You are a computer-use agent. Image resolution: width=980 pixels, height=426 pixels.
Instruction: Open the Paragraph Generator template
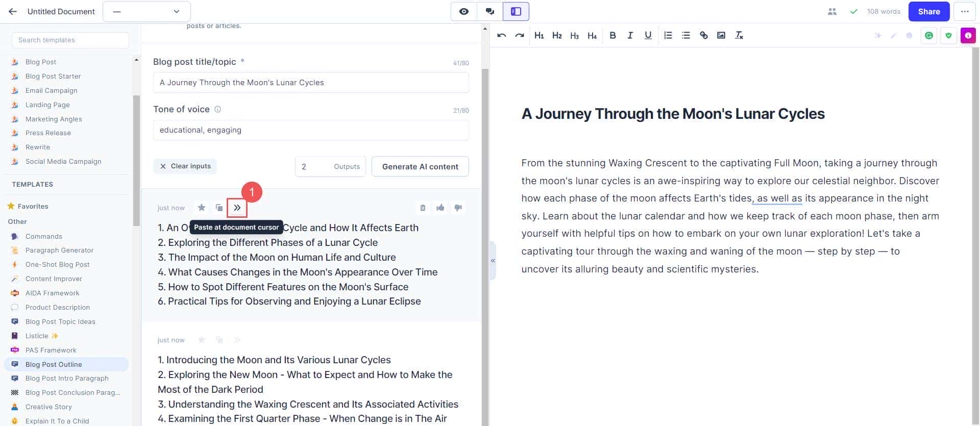coord(59,250)
